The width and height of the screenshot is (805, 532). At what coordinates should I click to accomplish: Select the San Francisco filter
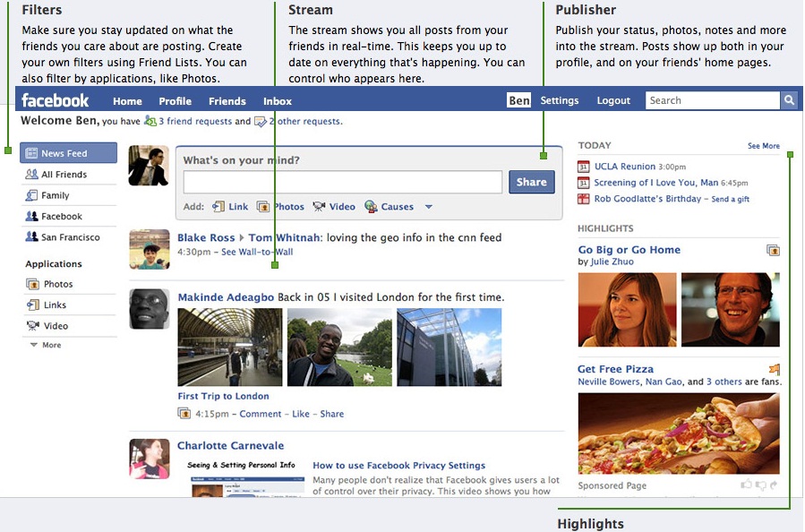(x=70, y=237)
